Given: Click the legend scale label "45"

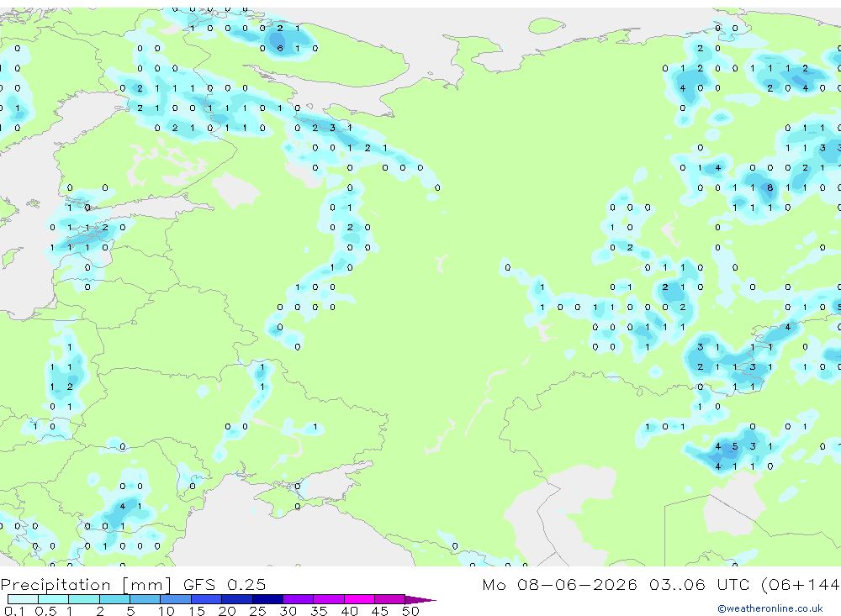Looking at the screenshot, I should pos(380,611).
